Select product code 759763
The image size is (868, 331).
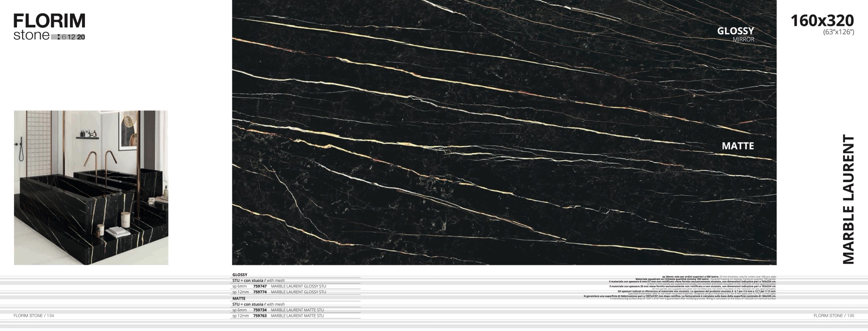coord(260,316)
